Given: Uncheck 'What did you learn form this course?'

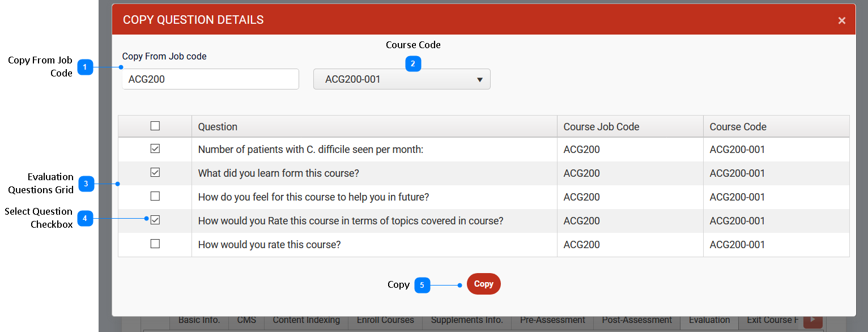Looking at the screenshot, I should 155,173.
